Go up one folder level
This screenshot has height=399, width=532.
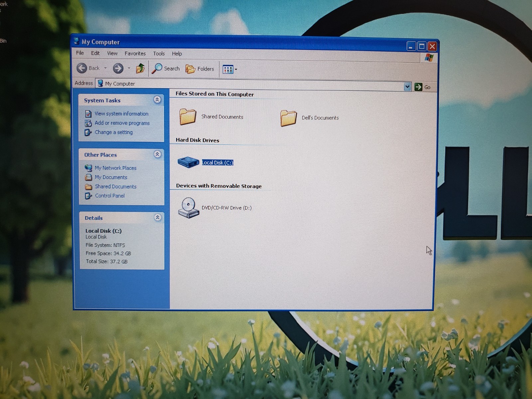(x=140, y=68)
